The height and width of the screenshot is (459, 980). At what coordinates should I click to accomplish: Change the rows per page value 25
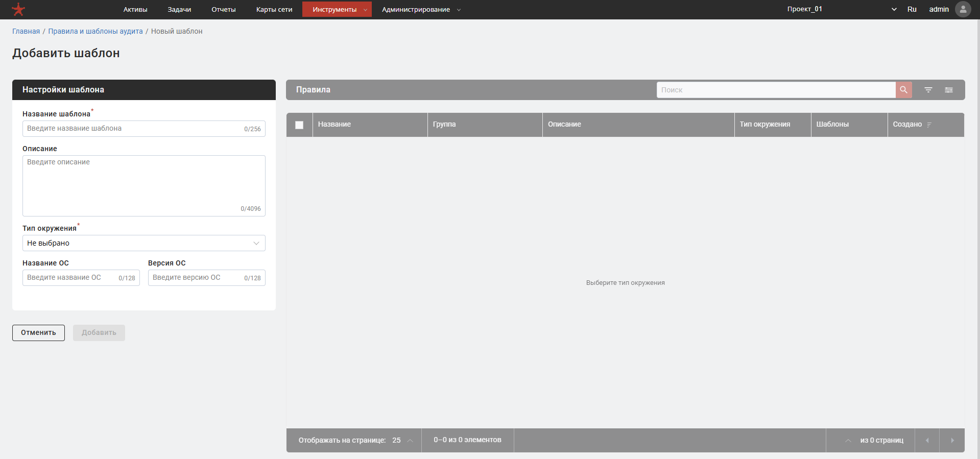pyautogui.click(x=402, y=440)
